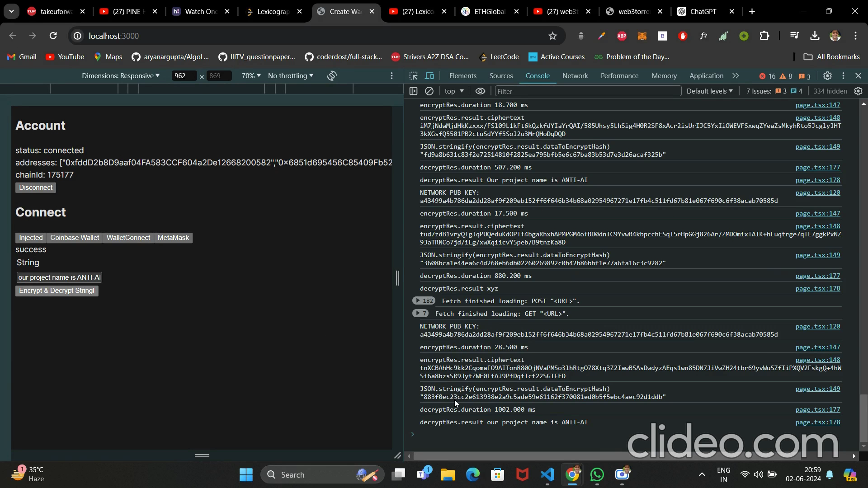This screenshot has width=868, height=488.
Task: Switch to the Elements tab
Action: pyautogui.click(x=462, y=76)
